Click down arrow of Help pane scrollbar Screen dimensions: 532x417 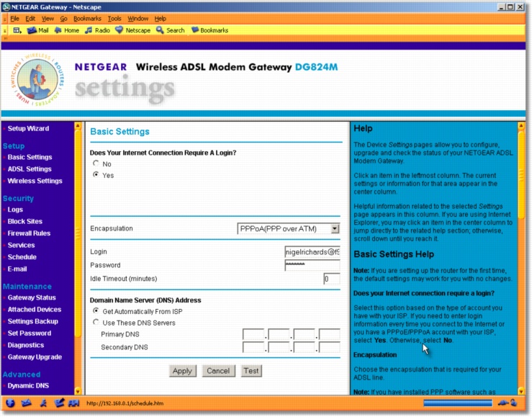click(520, 391)
